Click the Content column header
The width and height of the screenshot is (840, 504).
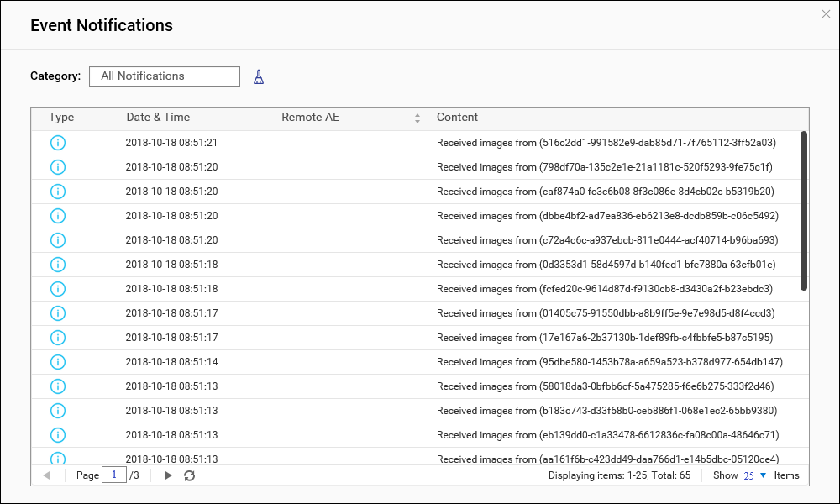pyautogui.click(x=457, y=118)
